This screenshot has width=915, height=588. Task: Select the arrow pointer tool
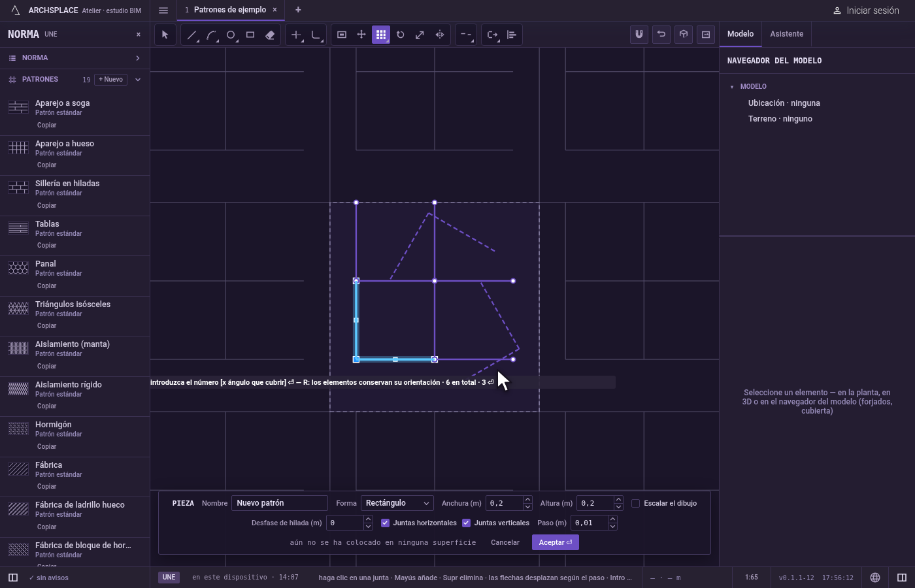[x=165, y=35]
